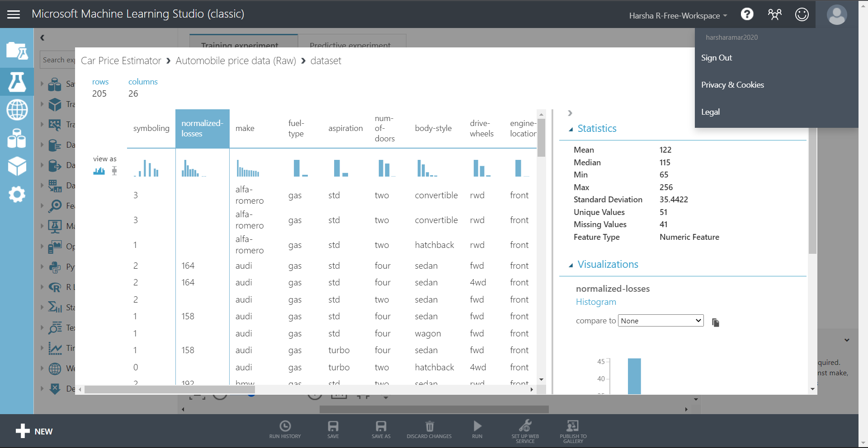Viewport: 868px width, 448px height.
Task: Click Privacy & Cookies in account menu
Action: pos(732,85)
